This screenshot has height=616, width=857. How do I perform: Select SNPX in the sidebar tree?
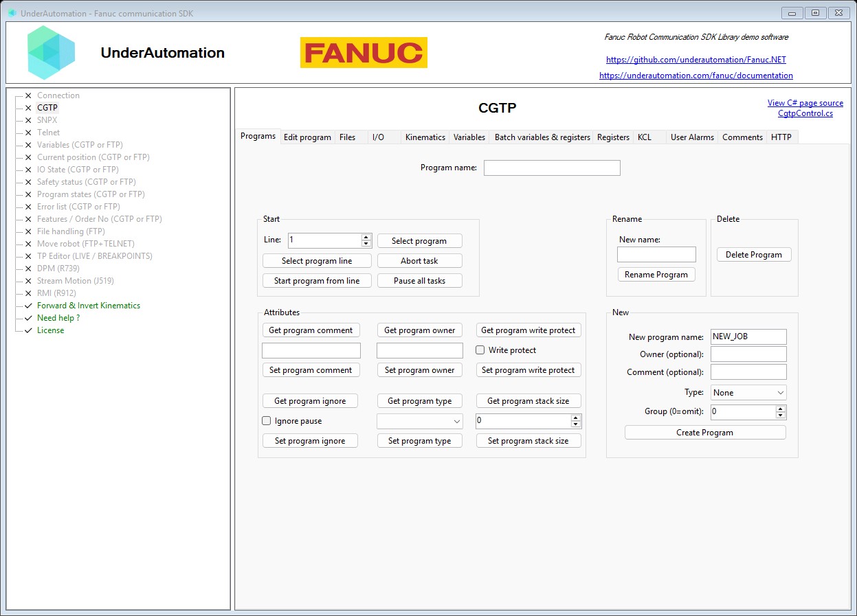pyautogui.click(x=47, y=120)
